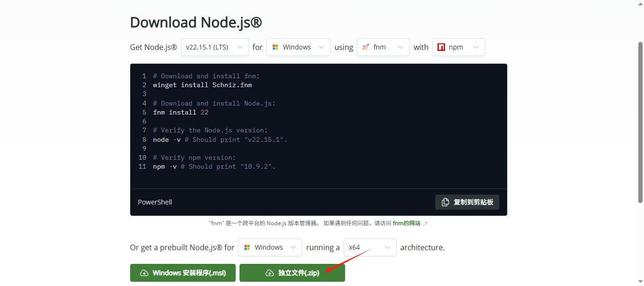
Task: Click the 'node -v' code line
Action: coord(220,139)
